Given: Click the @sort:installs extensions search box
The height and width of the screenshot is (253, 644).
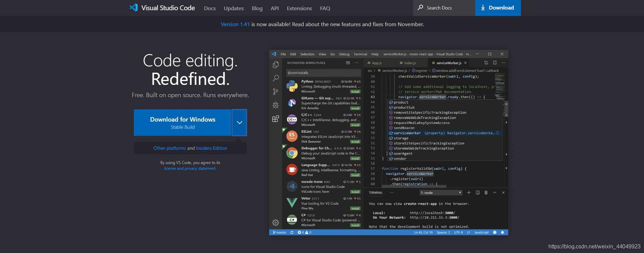Looking at the screenshot, I should pos(324,73).
